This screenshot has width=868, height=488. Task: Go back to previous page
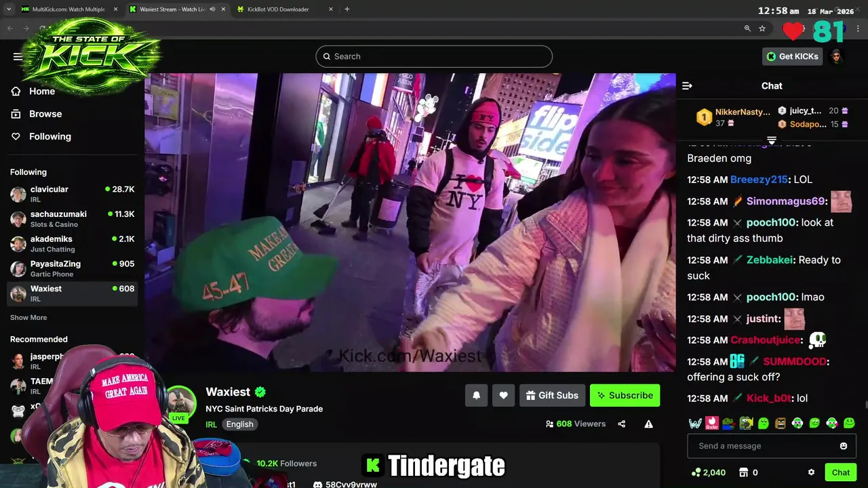[10, 28]
